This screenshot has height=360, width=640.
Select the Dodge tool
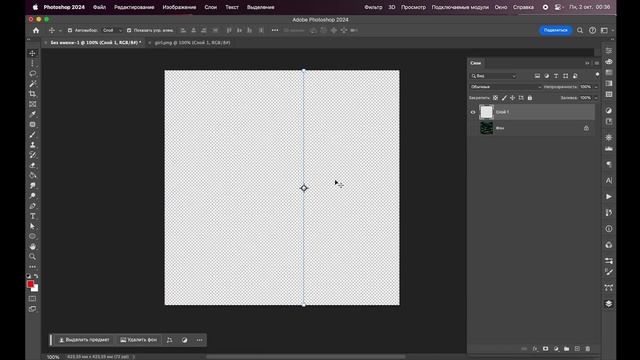coord(32,196)
